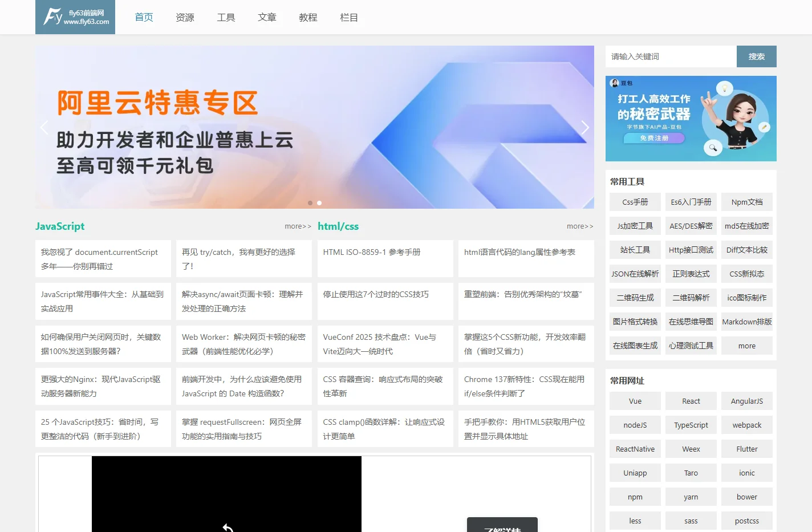Select the second carousel indicator dot
Viewport: 812px width, 532px height.
[x=319, y=203]
